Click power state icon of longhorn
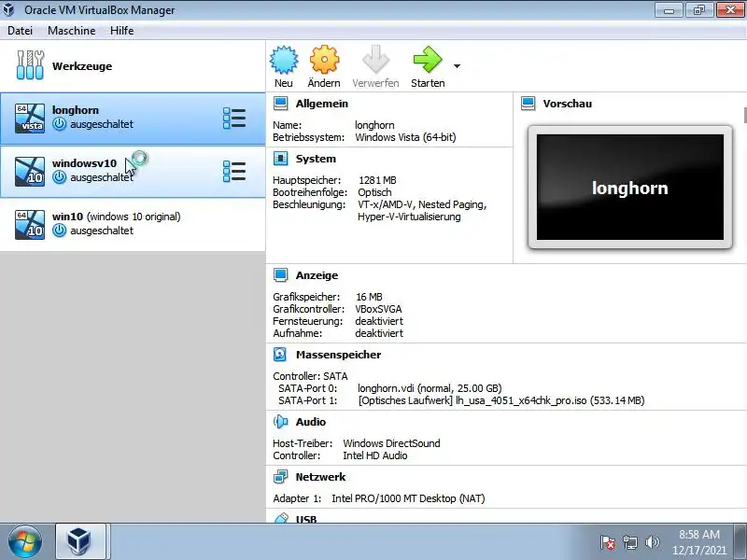The height and width of the screenshot is (560, 747). coord(59,124)
